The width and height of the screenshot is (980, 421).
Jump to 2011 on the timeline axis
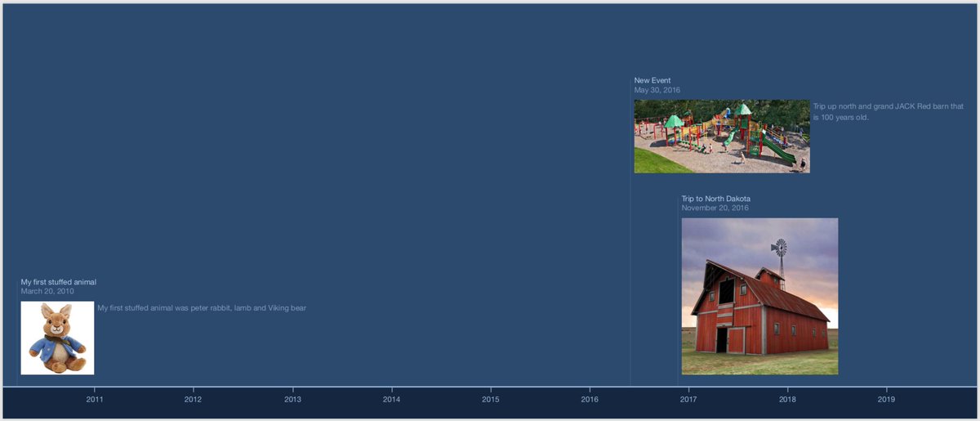[x=94, y=400]
